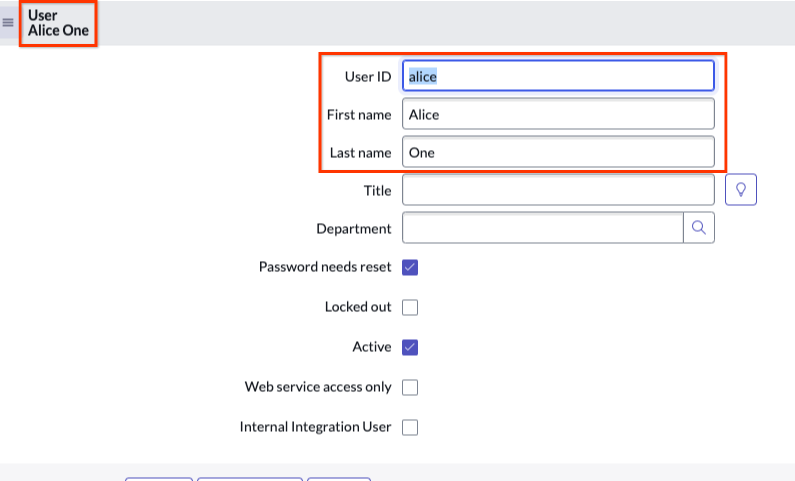Check the Internal Integration User checkbox
The height and width of the screenshot is (481, 795).
(410, 427)
